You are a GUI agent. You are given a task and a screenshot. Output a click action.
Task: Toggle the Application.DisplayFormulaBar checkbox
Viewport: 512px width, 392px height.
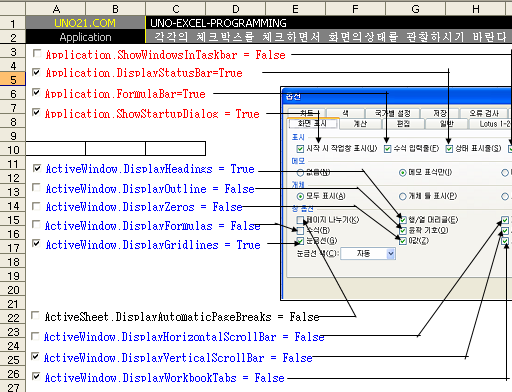pyautogui.click(x=36, y=92)
